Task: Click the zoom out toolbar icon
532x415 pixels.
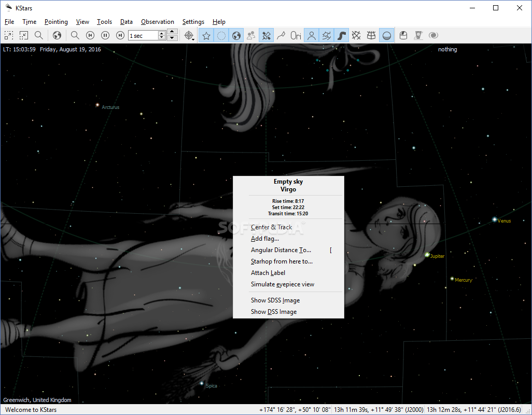Action: tap(24, 35)
